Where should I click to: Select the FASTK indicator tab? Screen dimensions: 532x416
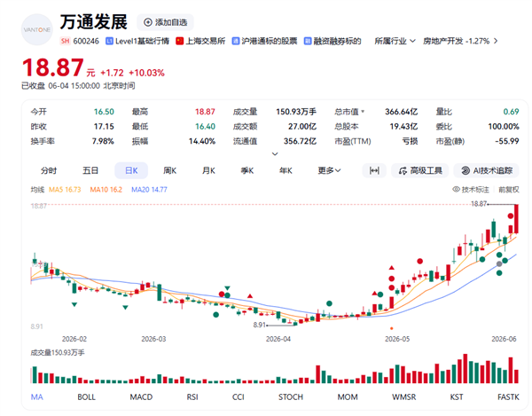coord(508,396)
